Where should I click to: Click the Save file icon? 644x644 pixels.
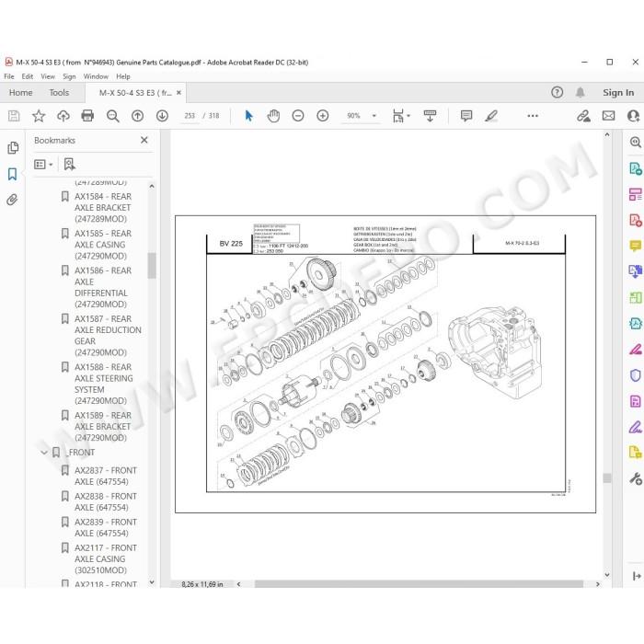(x=14, y=116)
